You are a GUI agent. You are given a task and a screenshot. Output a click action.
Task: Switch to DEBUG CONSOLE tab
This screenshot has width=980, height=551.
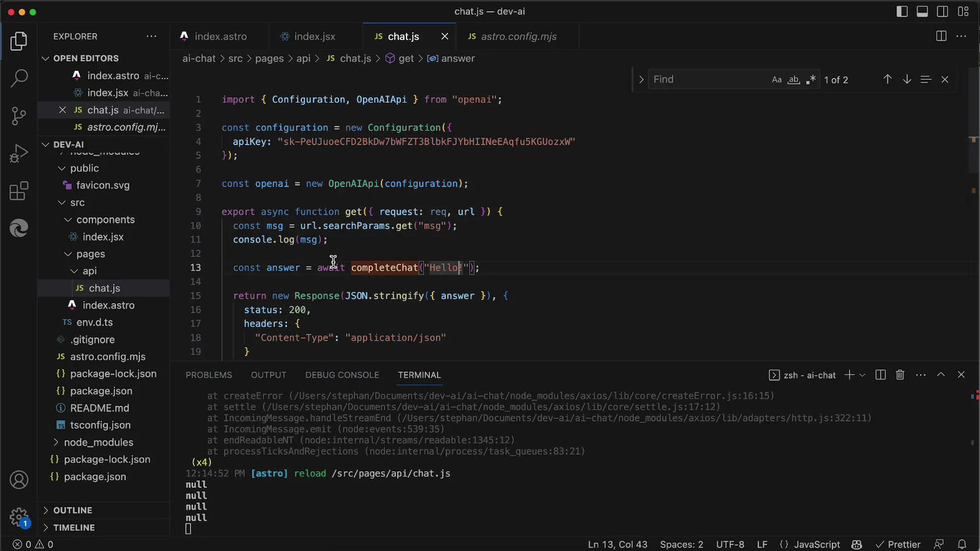(342, 375)
